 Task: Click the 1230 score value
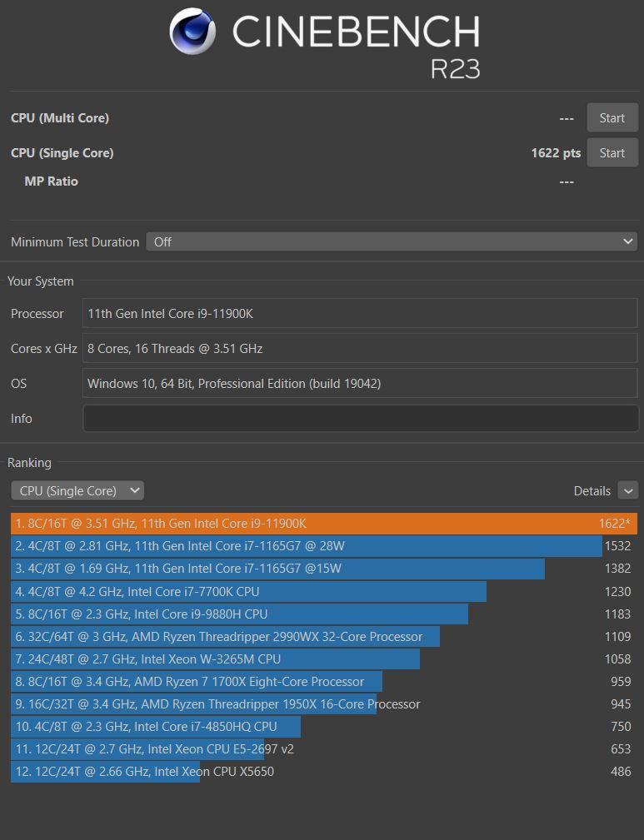click(x=617, y=591)
